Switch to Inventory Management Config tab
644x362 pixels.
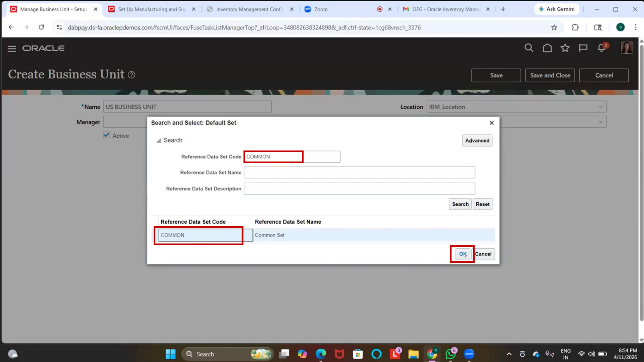(x=250, y=9)
